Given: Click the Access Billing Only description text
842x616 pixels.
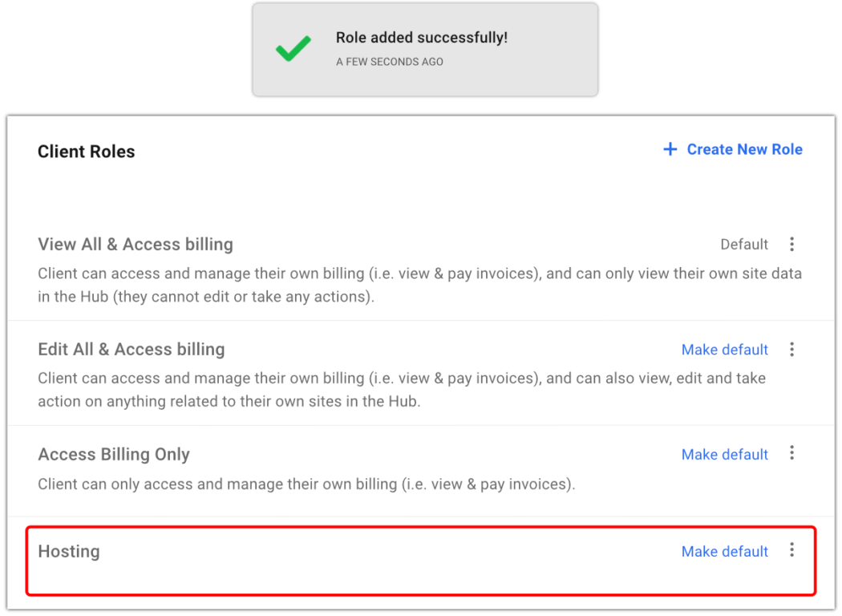Looking at the screenshot, I should point(306,484).
